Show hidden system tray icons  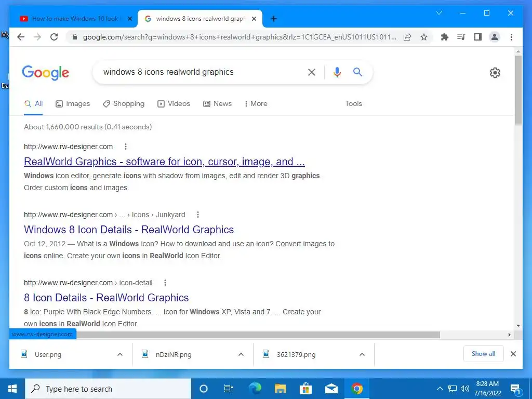[x=440, y=389]
